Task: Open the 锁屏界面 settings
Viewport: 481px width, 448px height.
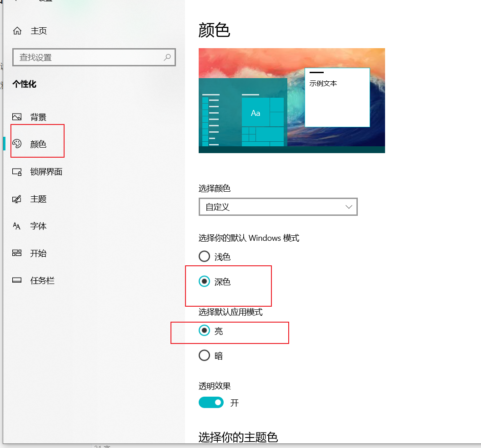Action: [46, 172]
